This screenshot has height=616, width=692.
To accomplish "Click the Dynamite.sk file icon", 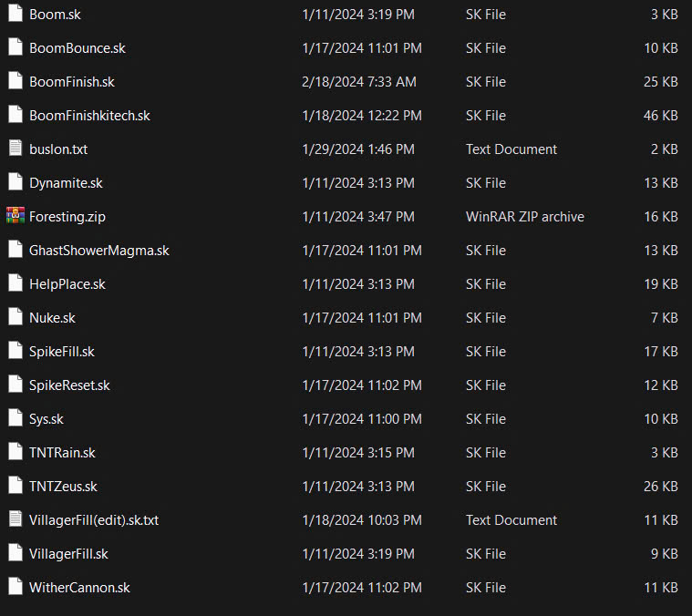I will tap(15, 182).
